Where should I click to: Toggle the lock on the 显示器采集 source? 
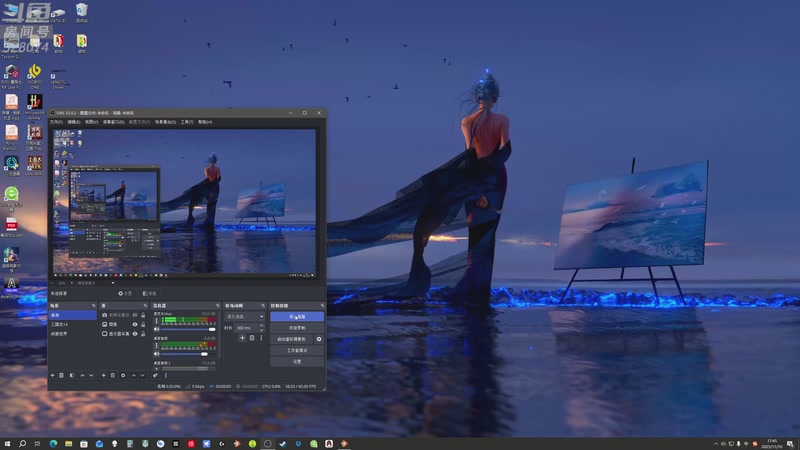143,334
